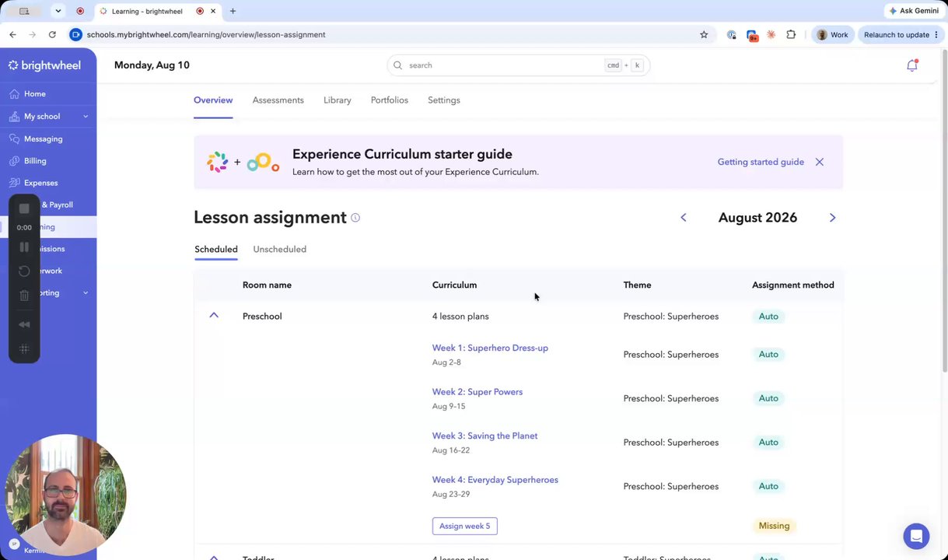
Task: Open the Portfolios tab
Action: [390, 100]
